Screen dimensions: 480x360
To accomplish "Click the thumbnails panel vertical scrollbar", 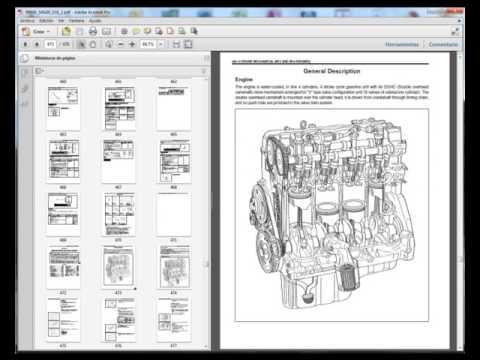I will pos(207,213).
